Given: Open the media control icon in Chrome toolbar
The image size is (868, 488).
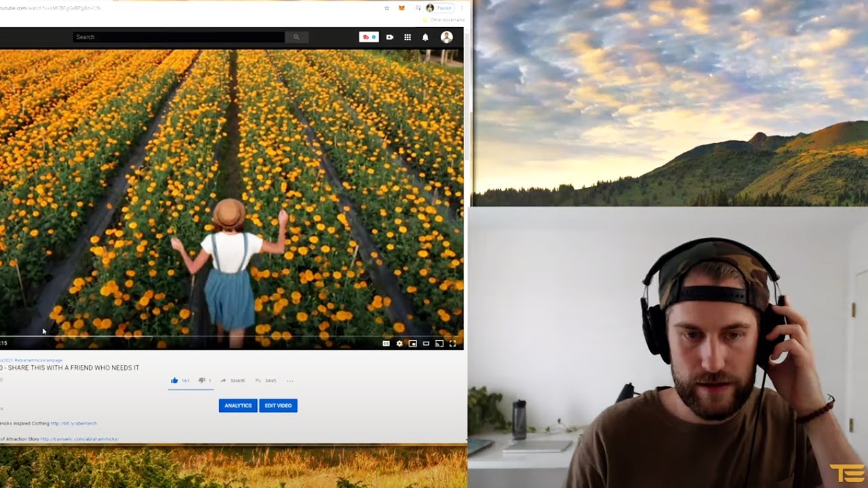Looking at the screenshot, I should tap(417, 8).
